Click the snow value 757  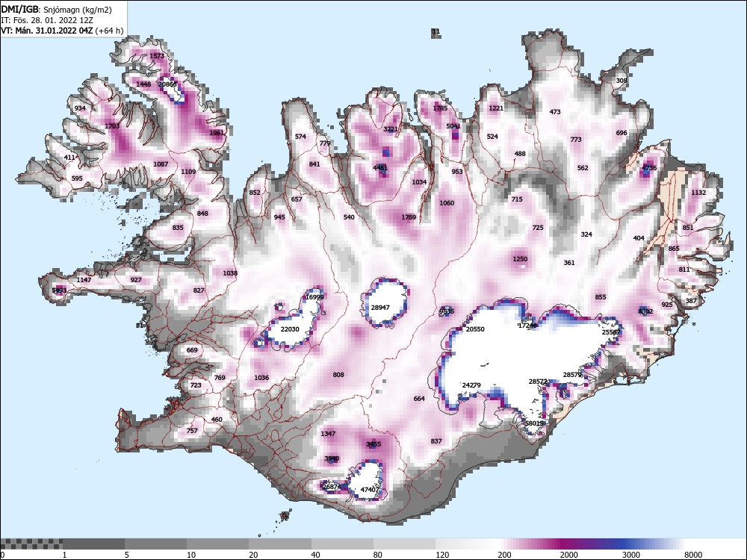(191, 431)
